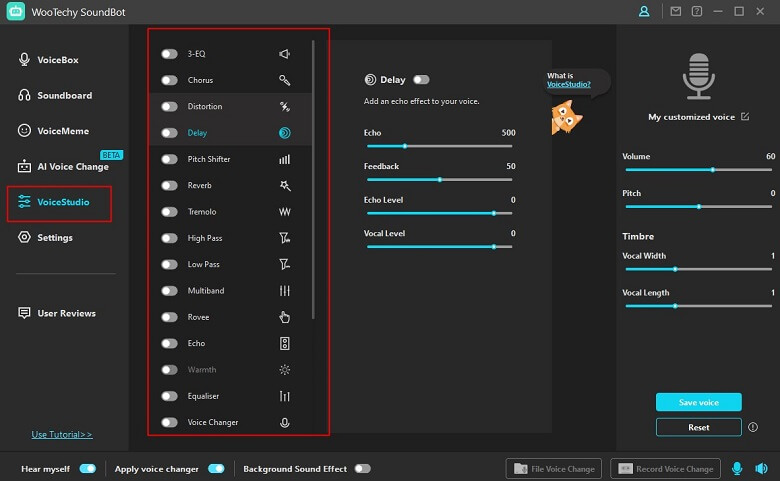The image size is (780, 481).
Task: Enable Background Sound Effect switch
Action: click(x=362, y=468)
